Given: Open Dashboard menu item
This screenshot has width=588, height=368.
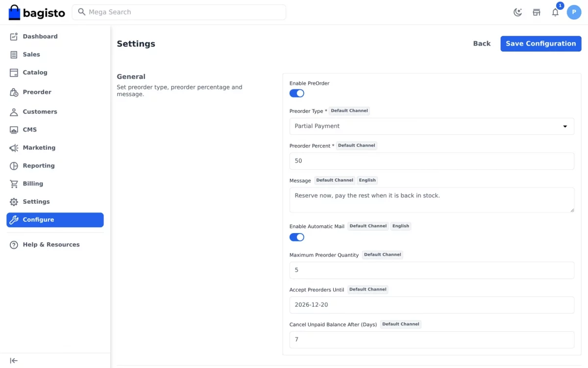Looking at the screenshot, I should point(40,36).
